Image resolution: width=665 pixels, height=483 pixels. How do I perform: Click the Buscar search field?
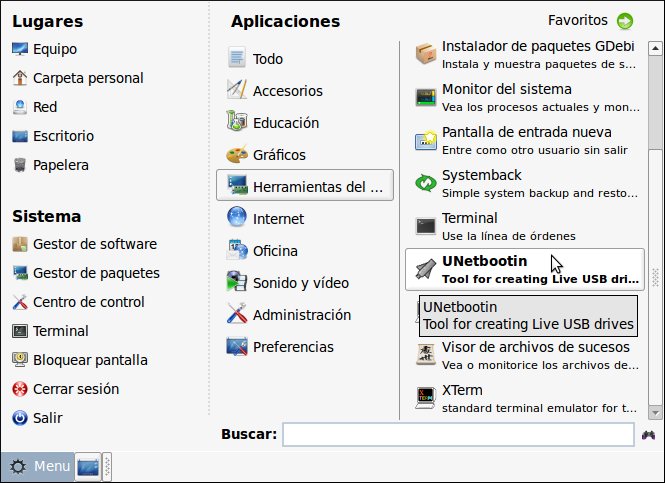pyautogui.click(x=457, y=434)
